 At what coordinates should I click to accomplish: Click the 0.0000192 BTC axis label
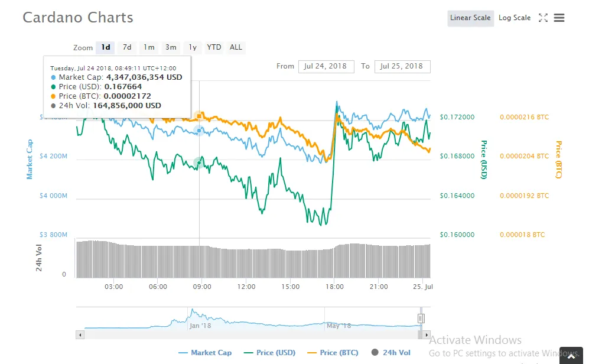click(525, 196)
